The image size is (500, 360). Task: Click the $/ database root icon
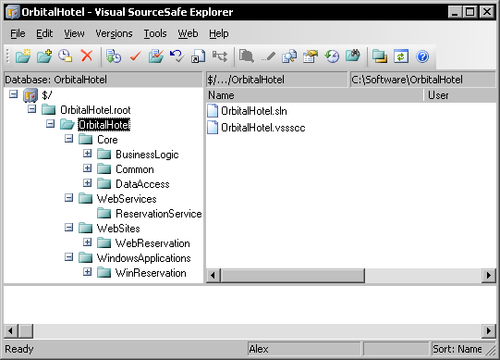pyautogui.click(x=30, y=96)
